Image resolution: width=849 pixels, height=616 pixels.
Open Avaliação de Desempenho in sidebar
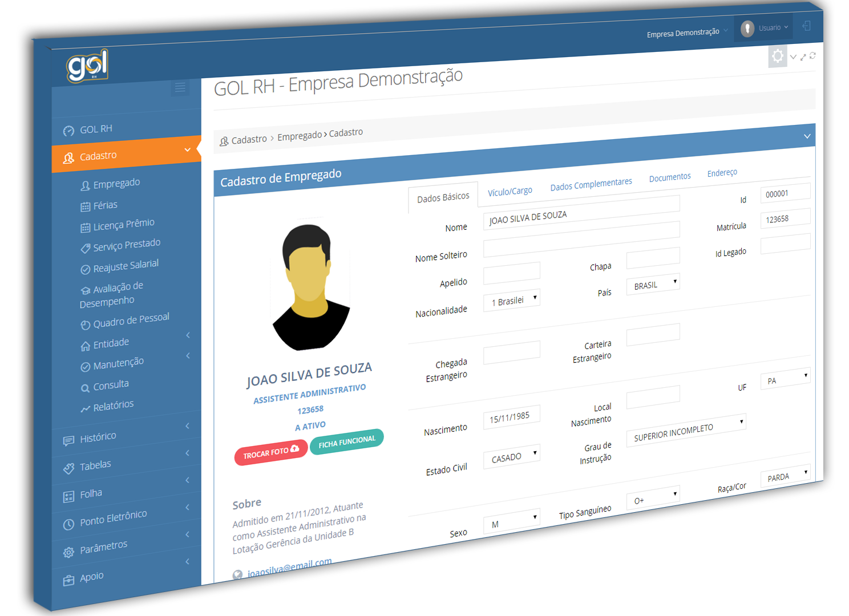tap(111, 294)
